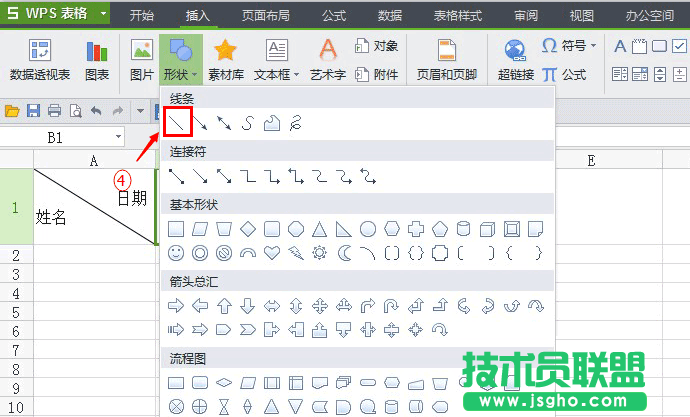Click the Undo arrow icon
690x417 pixels.
[x=96, y=110]
